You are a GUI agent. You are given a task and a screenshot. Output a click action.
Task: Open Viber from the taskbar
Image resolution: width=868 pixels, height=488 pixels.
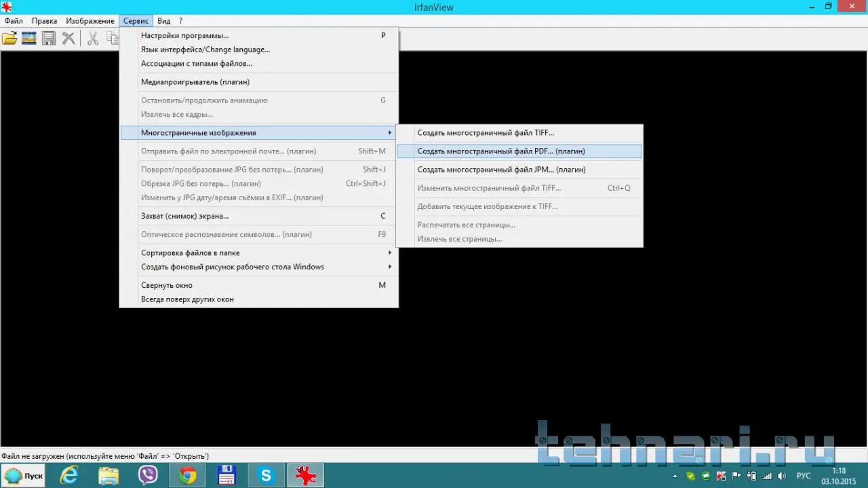click(148, 476)
